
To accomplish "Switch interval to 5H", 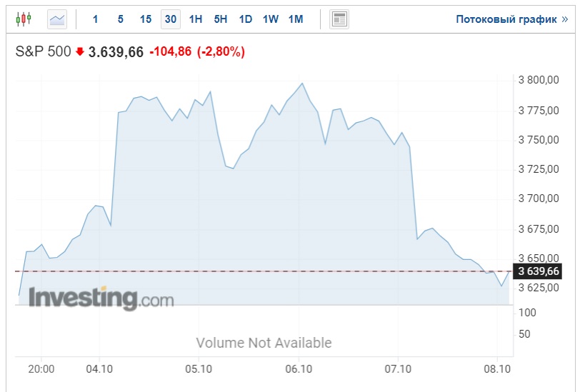I will pos(221,19).
